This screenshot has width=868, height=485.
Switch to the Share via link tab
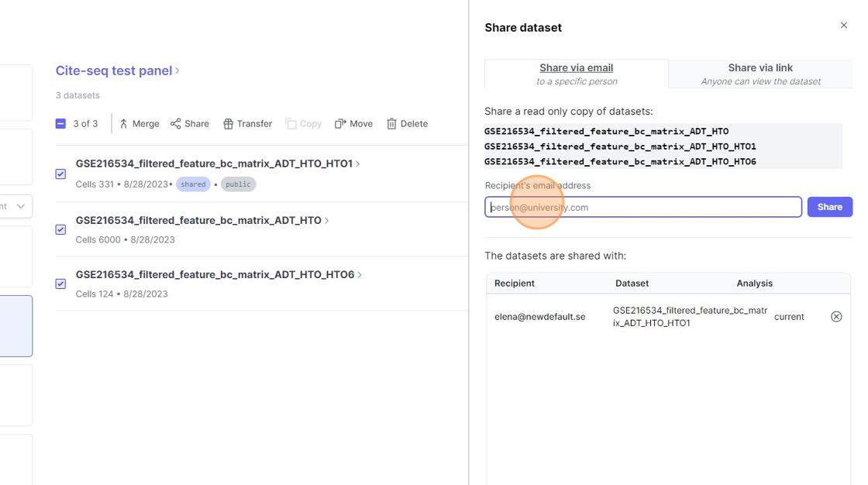coord(760,74)
